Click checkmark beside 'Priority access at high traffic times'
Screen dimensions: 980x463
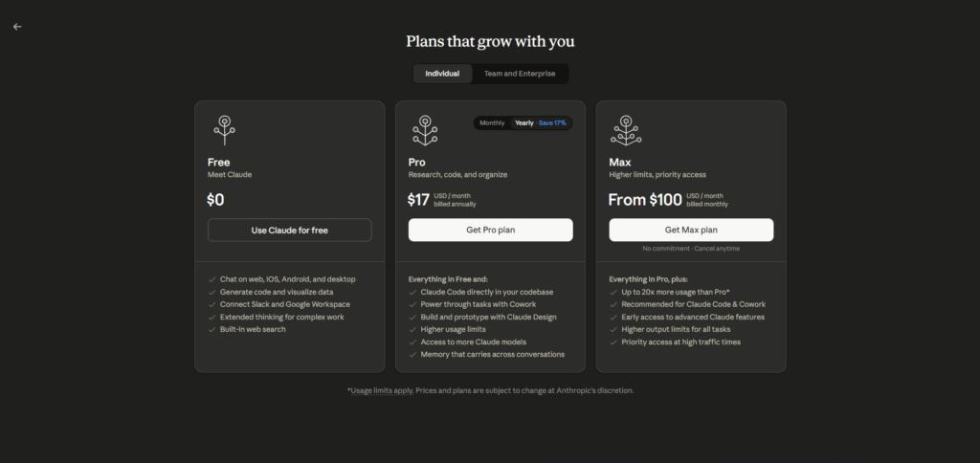point(613,342)
